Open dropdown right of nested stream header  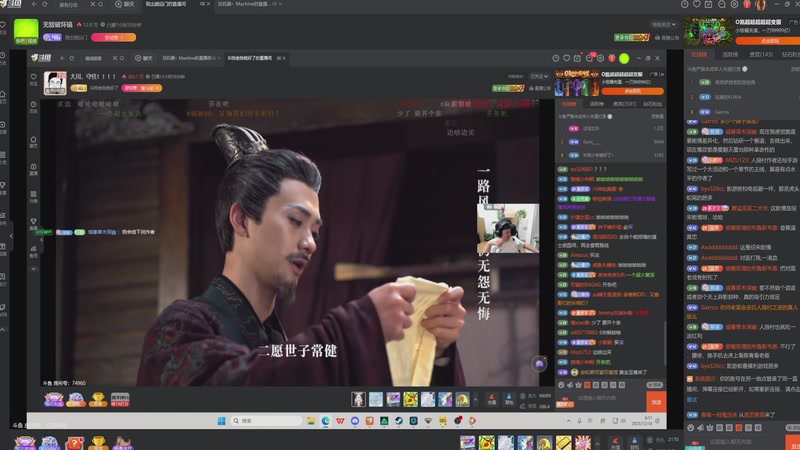point(539,76)
